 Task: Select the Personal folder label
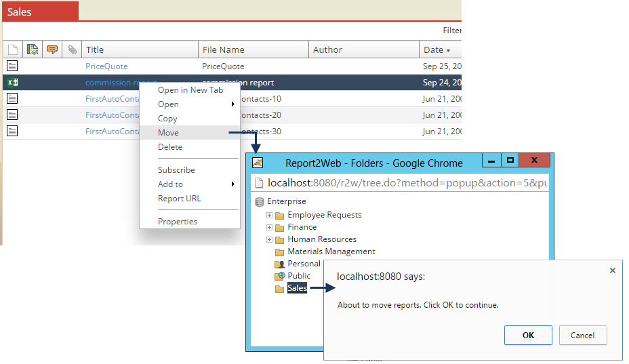tap(304, 264)
